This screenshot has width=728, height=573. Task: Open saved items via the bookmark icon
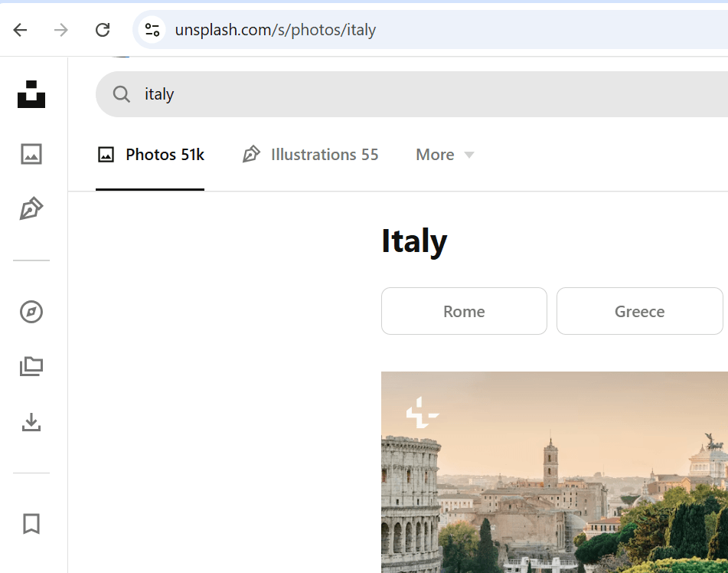click(x=31, y=524)
